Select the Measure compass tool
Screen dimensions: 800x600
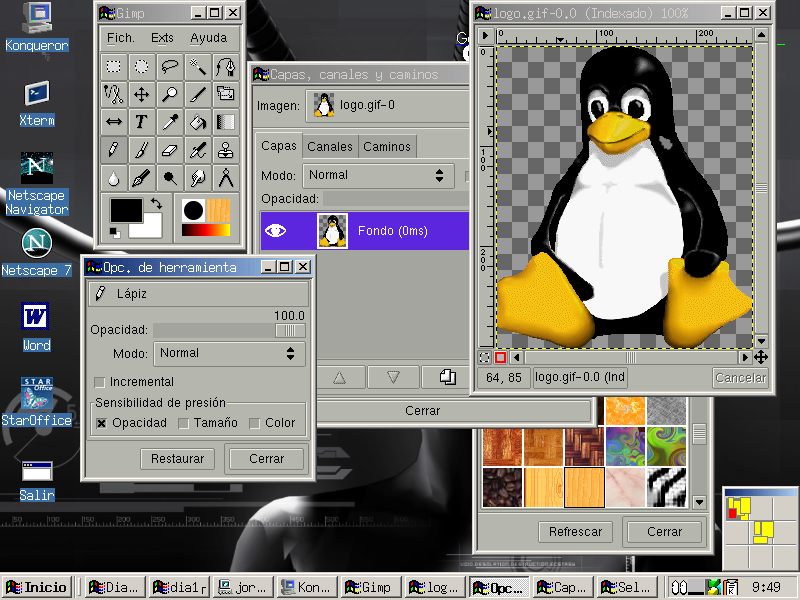click(x=226, y=178)
